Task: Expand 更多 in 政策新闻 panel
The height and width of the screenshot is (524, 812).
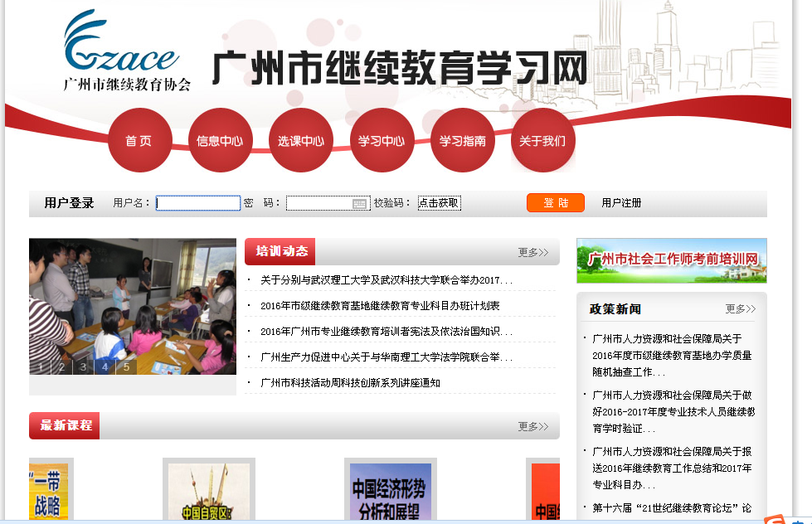Action: coord(740,308)
